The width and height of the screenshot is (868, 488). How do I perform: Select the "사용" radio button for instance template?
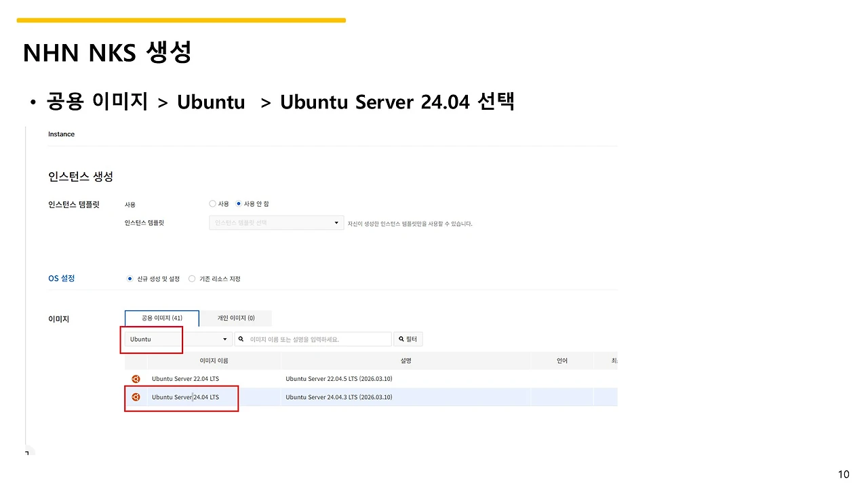tap(213, 203)
